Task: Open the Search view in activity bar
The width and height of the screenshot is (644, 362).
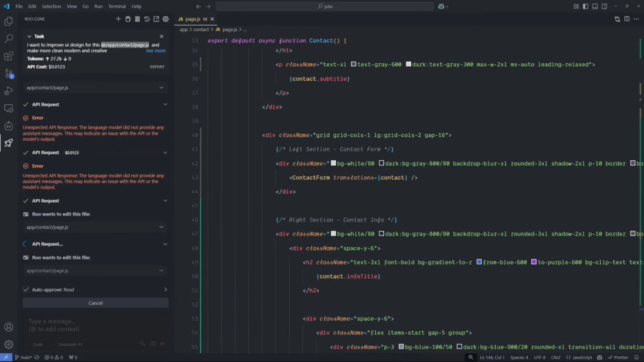Action: click(8, 39)
